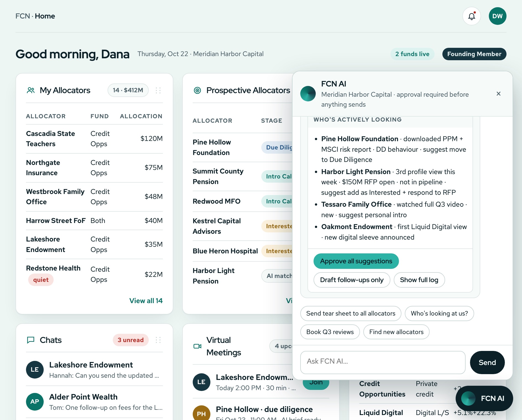522x420 pixels.
Task: Grab the My Allocators card drag handle
Action: [x=158, y=90]
